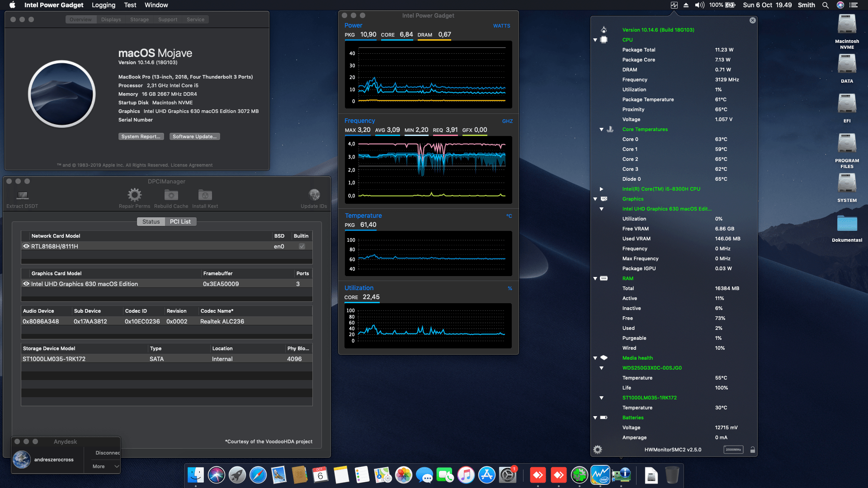Toggle visibility eye next to RTL8168H/8111H
868x488 pixels.
pyautogui.click(x=26, y=246)
